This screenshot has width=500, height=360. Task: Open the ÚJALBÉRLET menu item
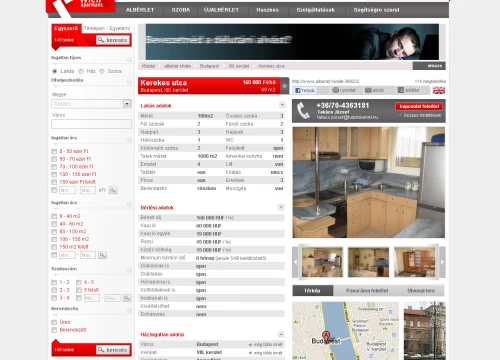tap(221, 10)
